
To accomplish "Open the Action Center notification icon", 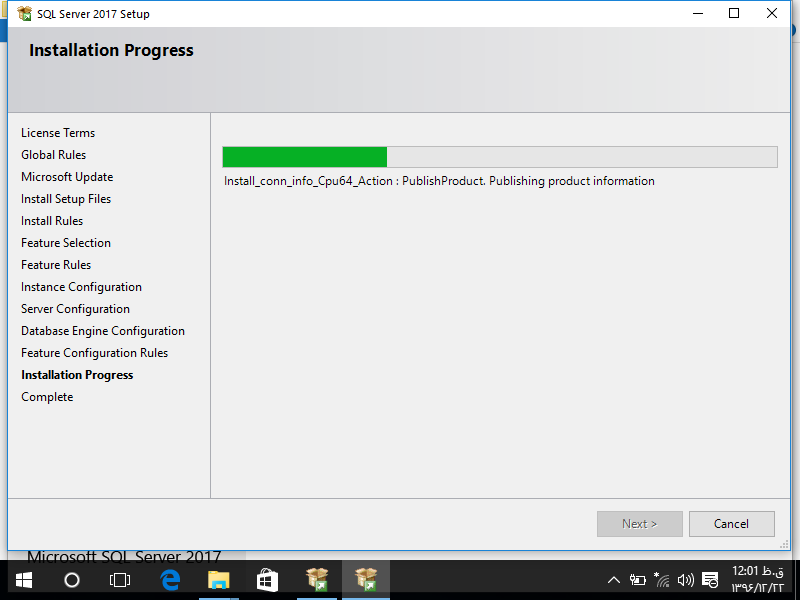I will [710, 580].
